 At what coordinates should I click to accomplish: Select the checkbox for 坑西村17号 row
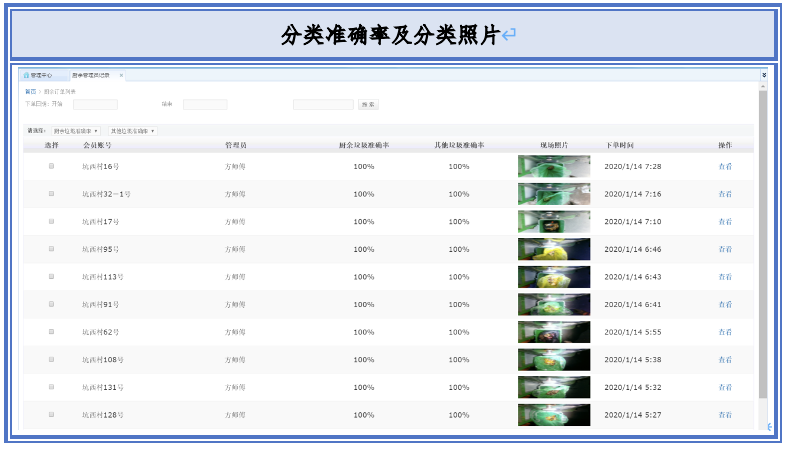pyautogui.click(x=52, y=221)
